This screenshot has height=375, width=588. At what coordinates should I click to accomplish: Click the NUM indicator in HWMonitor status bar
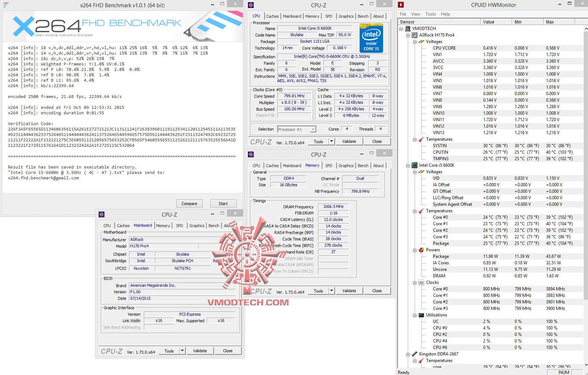click(x=564, y=372)
